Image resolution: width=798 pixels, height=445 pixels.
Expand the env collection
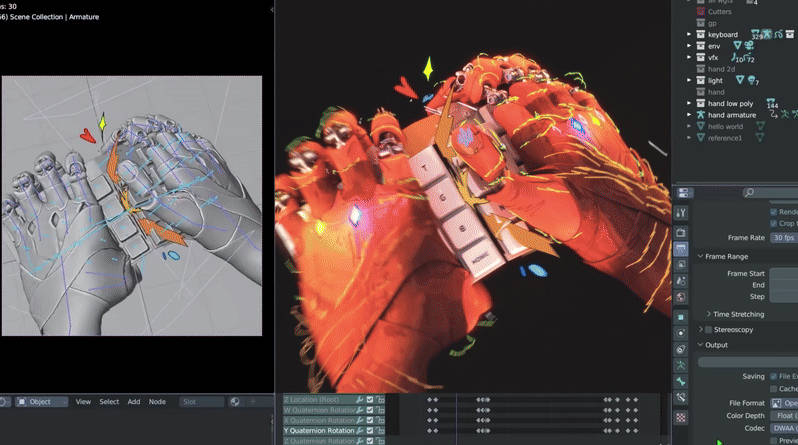689,46
